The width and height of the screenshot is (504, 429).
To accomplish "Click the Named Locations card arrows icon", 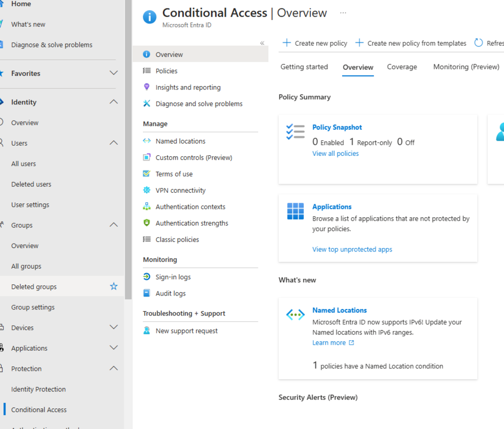I will coord(295,314).
